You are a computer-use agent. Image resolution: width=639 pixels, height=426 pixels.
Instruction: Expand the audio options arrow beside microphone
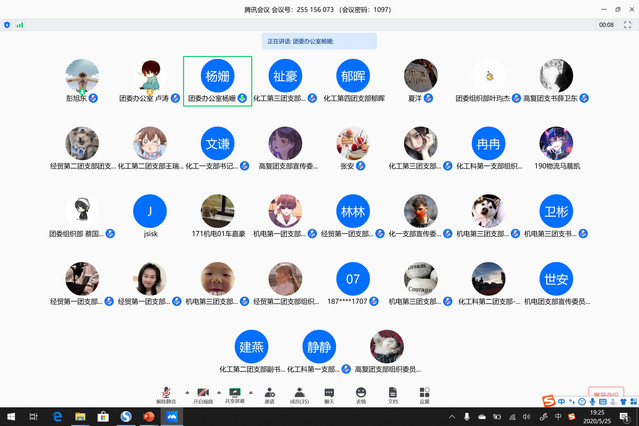pyautogui.click(x=187, y=392)
